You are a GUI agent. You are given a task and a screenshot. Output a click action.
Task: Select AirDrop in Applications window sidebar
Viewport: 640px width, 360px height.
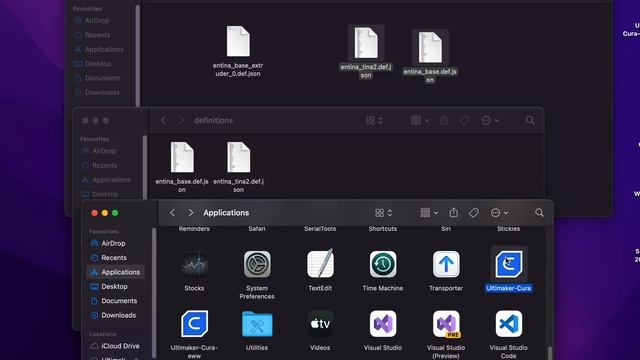pos(108,243)
